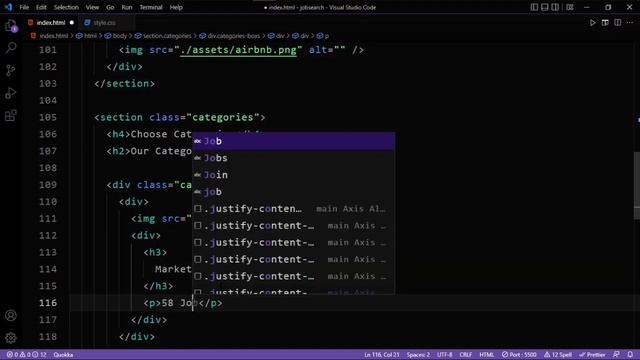
Task: Click the p breadcrumb item
Action: pos(327,36)
